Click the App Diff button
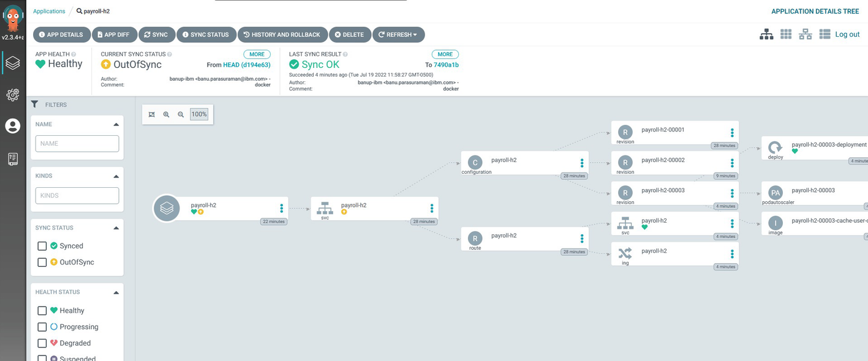Viewport: 868px width, 361px height. [x=114, y=35]
